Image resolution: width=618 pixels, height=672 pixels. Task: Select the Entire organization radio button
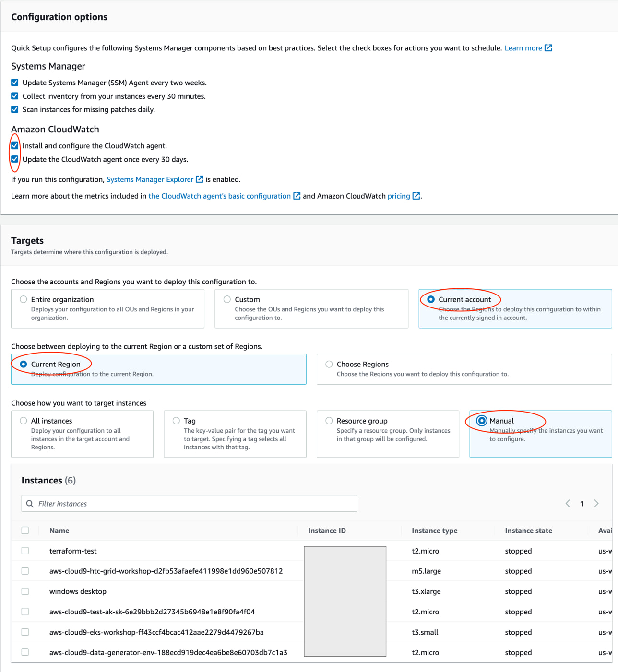tap(23, 299)
